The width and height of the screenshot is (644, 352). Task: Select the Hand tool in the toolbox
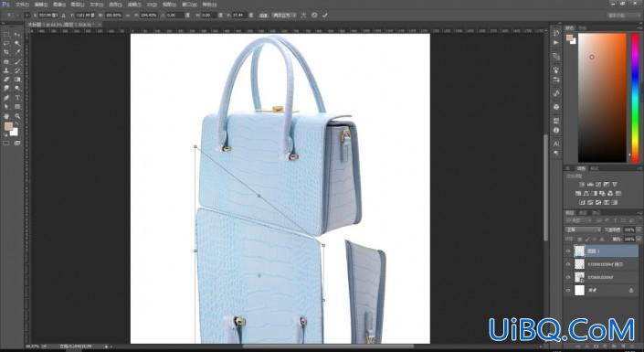point(6,116)
